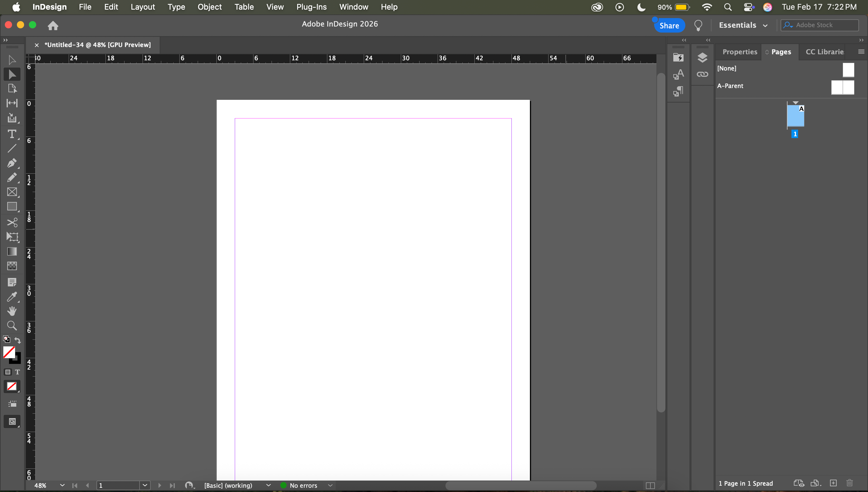Image resolution: width=868 pixels, height=492 pixels.
Task: Click the fill color swatch
Action: [x=9, y=352]
